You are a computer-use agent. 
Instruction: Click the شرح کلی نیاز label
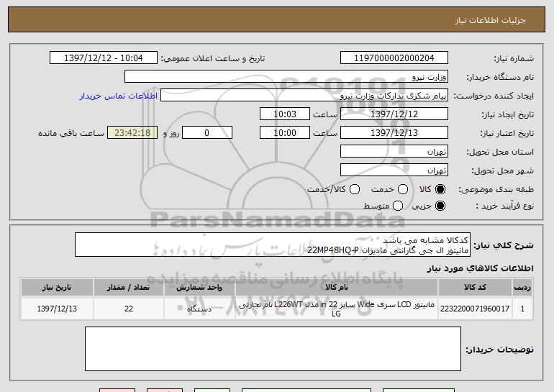(504, 245)
